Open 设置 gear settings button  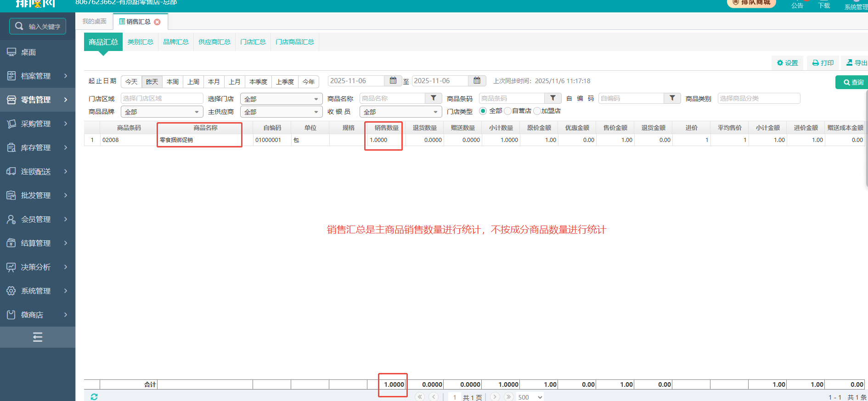(x=787, y=63)
